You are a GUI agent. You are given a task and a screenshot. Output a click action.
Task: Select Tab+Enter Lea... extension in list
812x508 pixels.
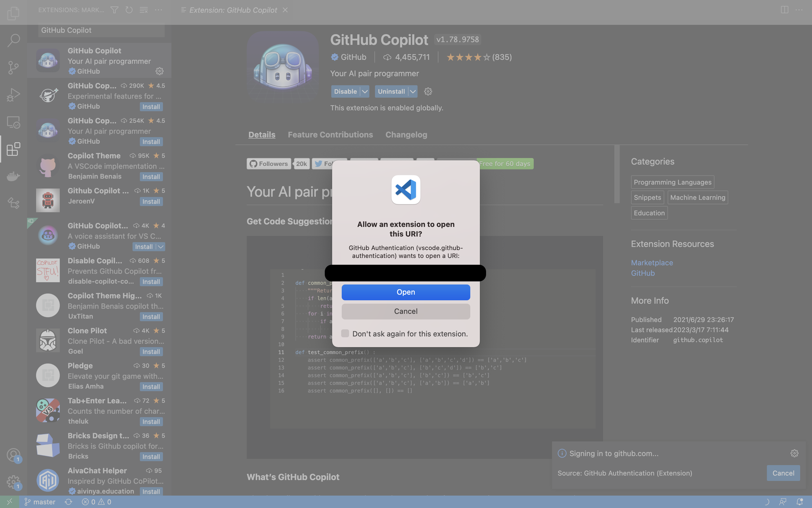click(x=99, y=410)
